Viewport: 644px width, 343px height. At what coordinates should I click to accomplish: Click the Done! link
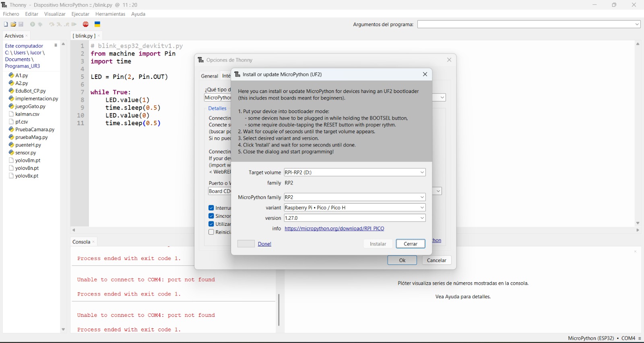(x=264, y=244)
